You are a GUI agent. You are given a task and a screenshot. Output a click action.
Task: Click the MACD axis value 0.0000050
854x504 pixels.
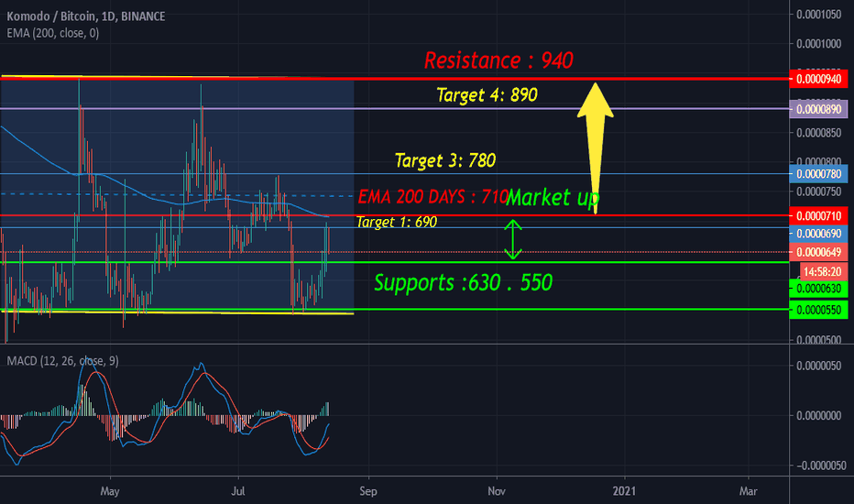pos(819,366)
